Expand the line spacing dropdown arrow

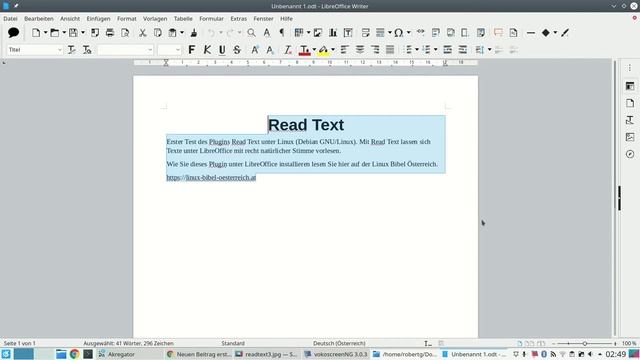[489, 50]
